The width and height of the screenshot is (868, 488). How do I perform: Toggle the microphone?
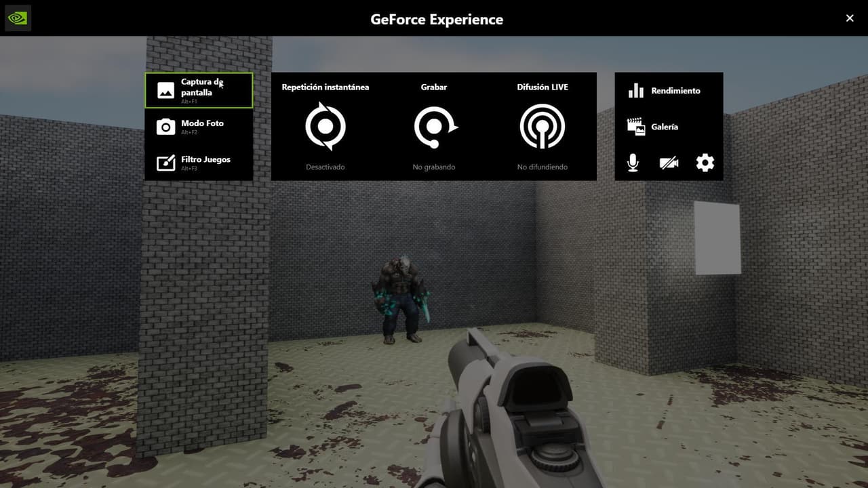pos(633,163)
